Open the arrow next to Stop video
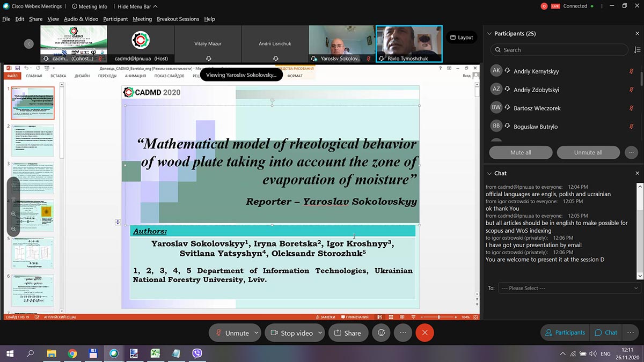 point(320,333)
